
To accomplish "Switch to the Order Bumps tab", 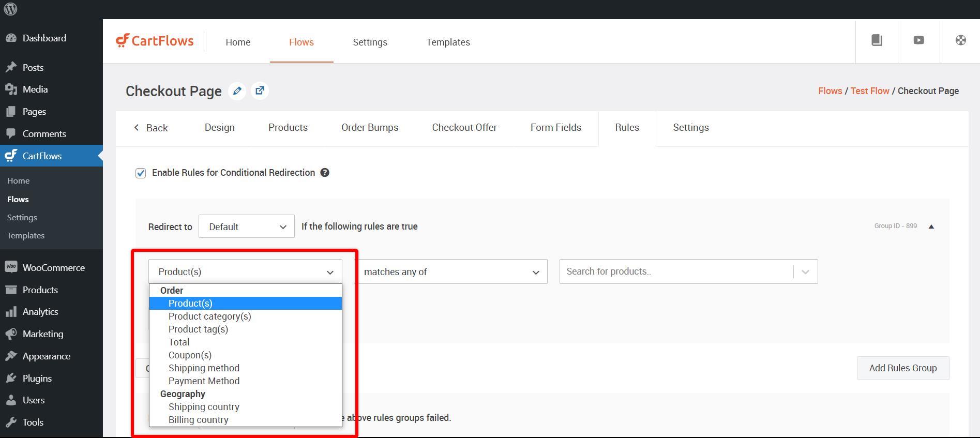I will pos(370,128).
